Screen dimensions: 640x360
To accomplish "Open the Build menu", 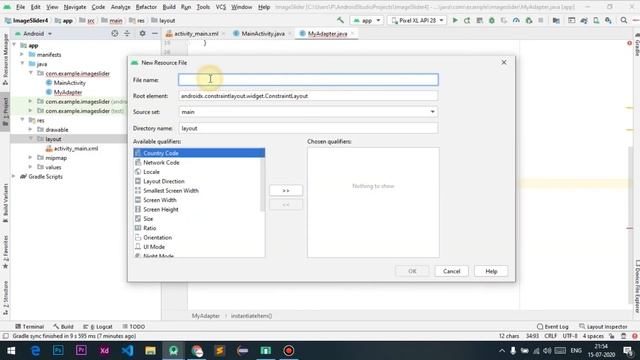I will [x=169, y=7].
